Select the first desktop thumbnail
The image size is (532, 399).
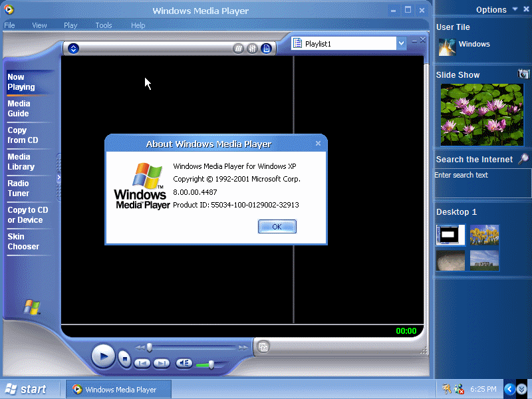451,235
